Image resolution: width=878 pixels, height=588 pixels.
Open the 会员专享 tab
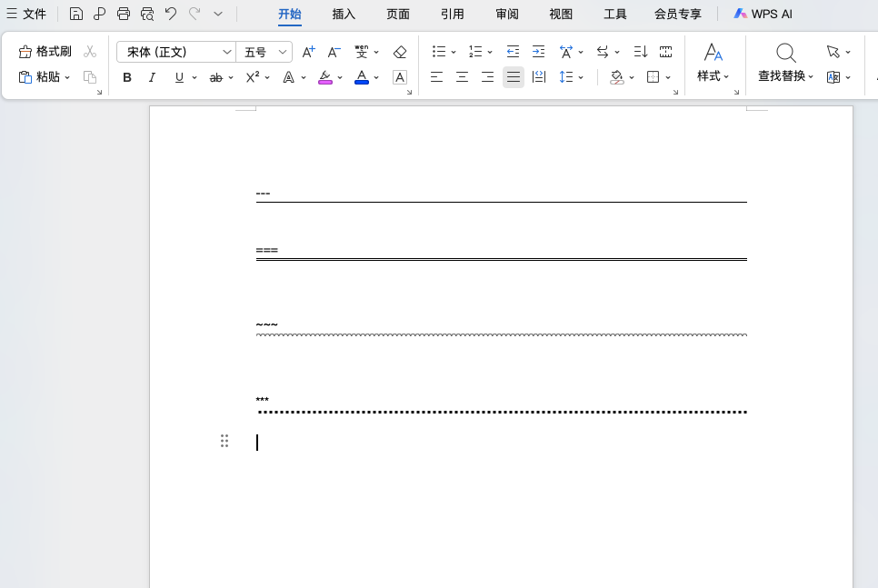(x=677, y=14)
